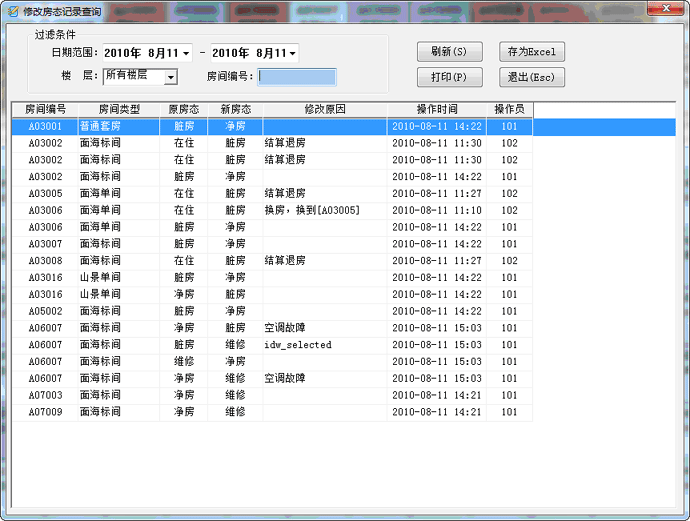Focus the 房间编号 filter input field
The width and height of the screenshot is (690, 521).
(297, 77)
